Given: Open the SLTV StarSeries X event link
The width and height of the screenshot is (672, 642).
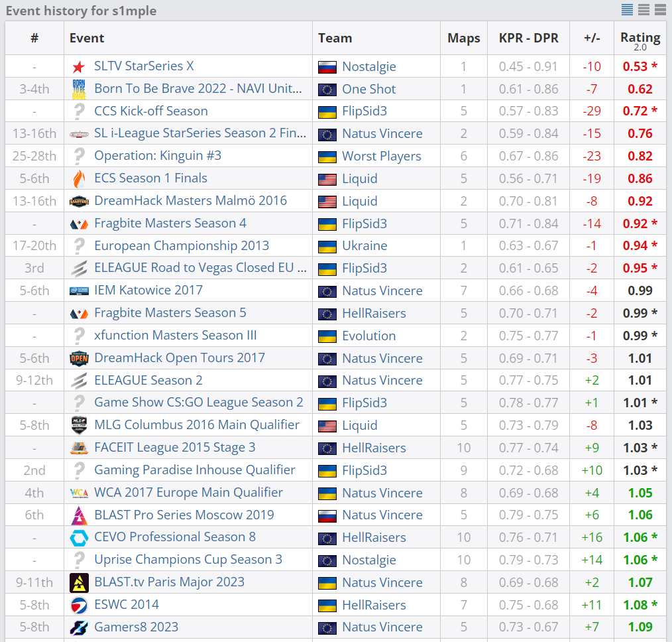Looking at the screenshot, I should tap(144, 66).
